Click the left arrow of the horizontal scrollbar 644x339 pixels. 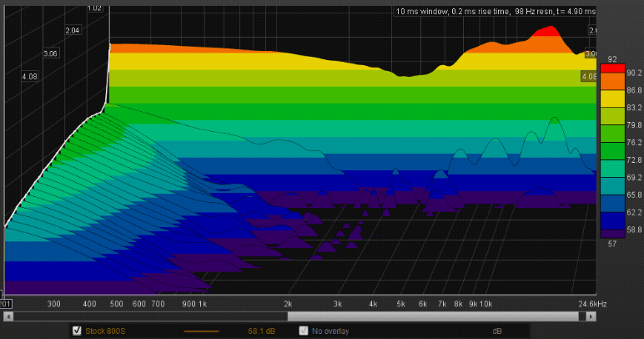pyautogui.click(x=8, y=316)
